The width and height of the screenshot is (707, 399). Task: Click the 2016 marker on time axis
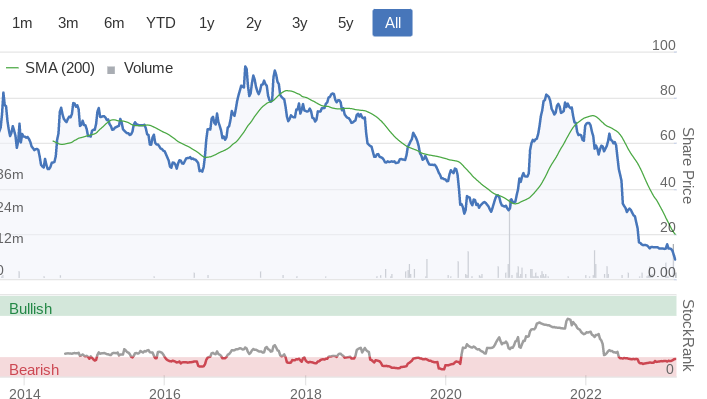[165, 394]
